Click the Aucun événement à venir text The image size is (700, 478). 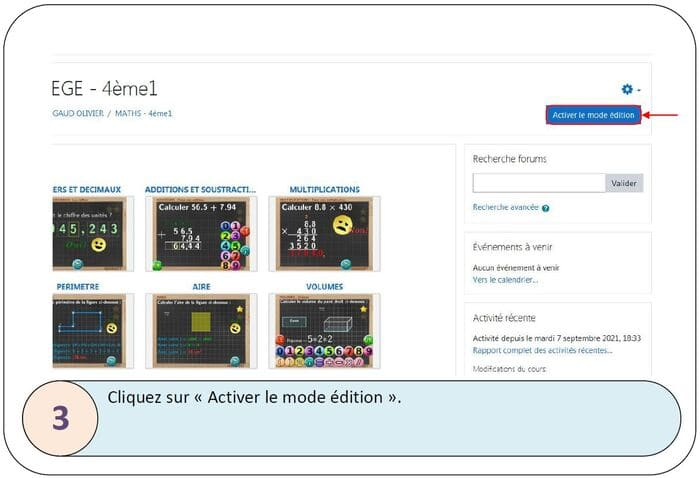[516, 268]
